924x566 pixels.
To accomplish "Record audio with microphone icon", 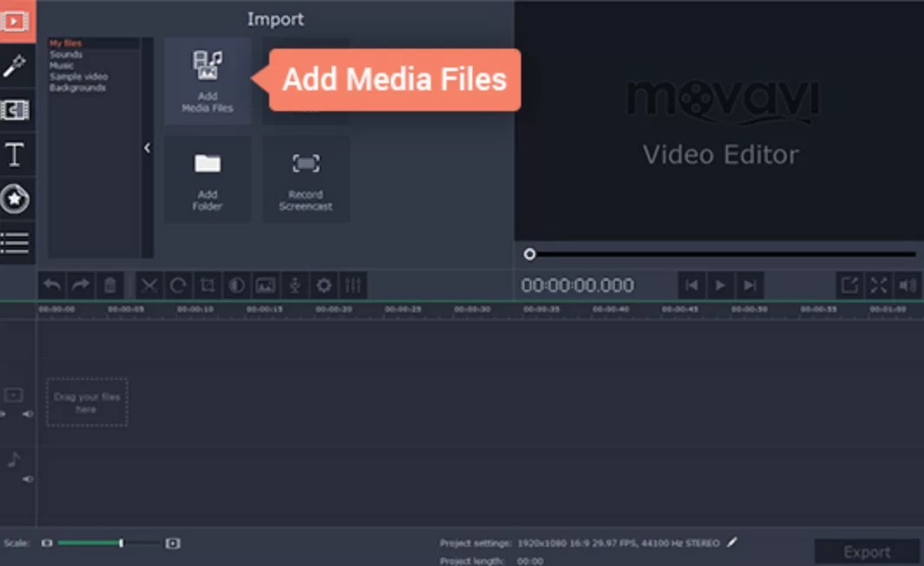I will 294,286.
